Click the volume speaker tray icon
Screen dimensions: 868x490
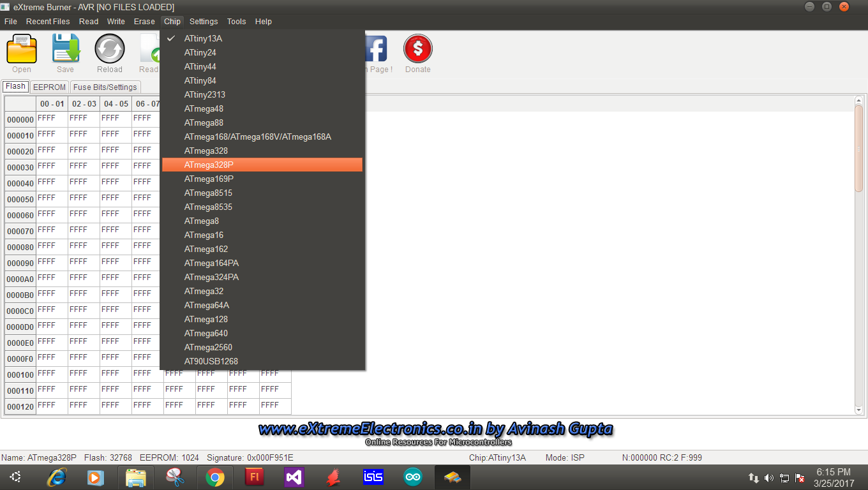pyautogui.click(x=768, y=478)
